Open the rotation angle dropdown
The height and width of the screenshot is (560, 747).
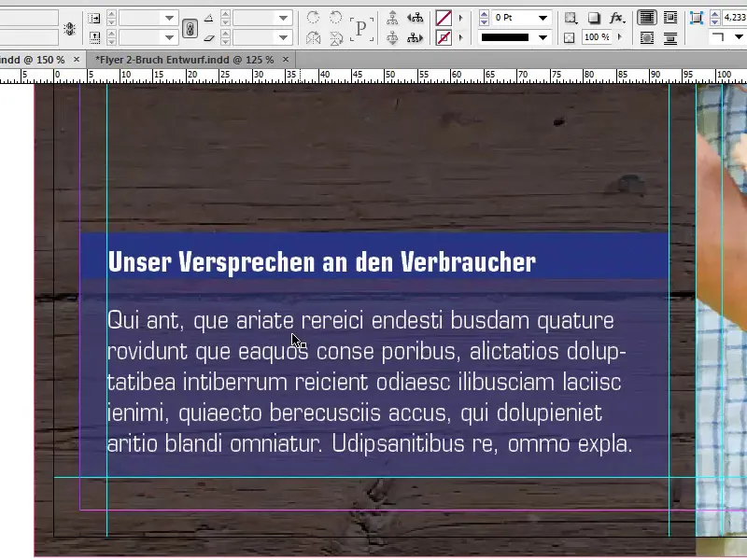[x=284, y=18]
